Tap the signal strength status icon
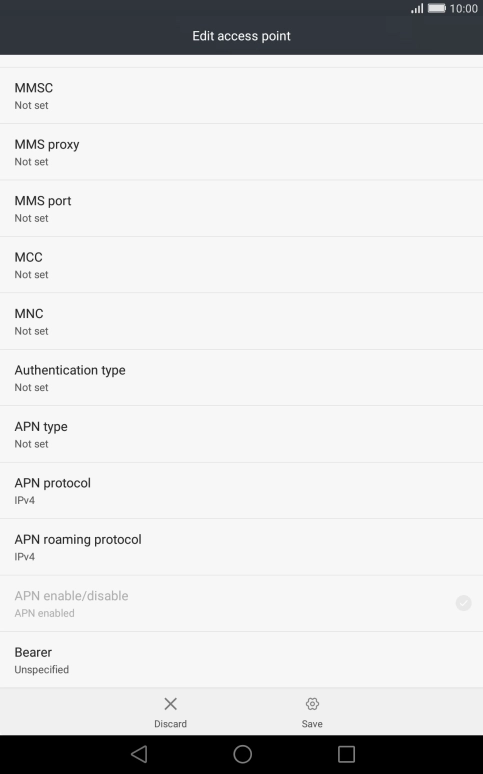Viewport: 483px width, 774px height. [417, 8]
